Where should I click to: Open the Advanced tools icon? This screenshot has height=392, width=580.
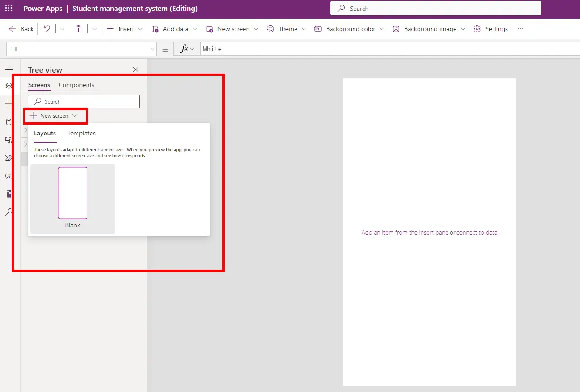(x=9, y=194)
